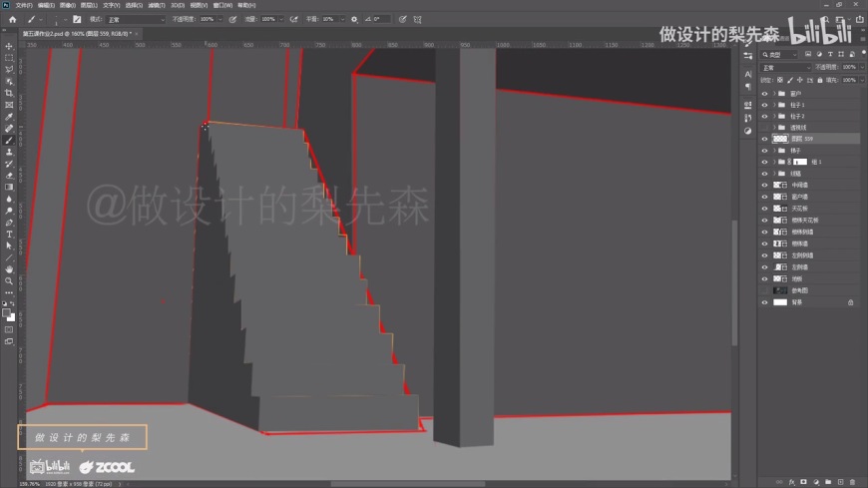Toggle airbrush build-up icon
This screenshot has width=868, height=488.
[294, 19]
